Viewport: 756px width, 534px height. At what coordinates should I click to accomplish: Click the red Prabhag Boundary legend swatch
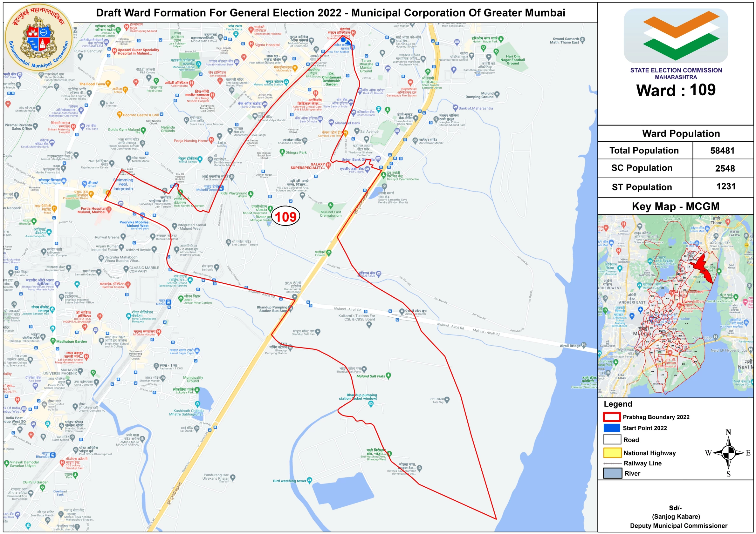click(x=611, y=417)
